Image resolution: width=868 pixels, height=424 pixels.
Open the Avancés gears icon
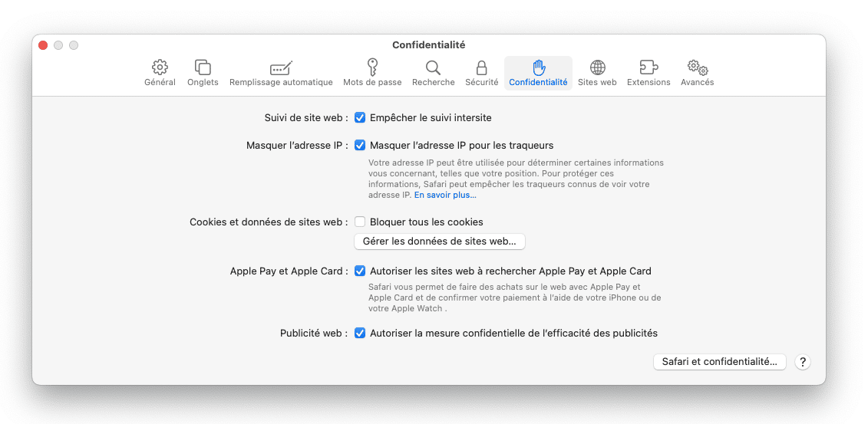coord(697,68)
